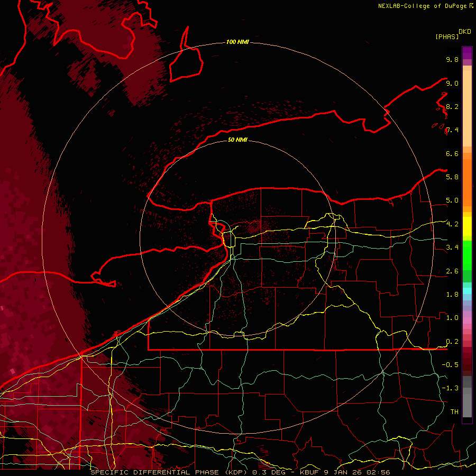Click the 6.6 value on the scale

(x=452, y=153)
